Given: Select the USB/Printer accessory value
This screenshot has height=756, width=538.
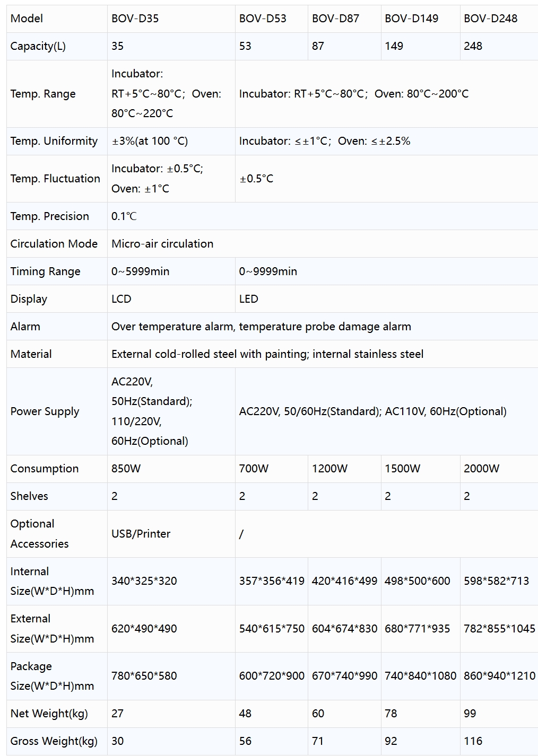Looking at the screenshot, I should pos(141,534).
